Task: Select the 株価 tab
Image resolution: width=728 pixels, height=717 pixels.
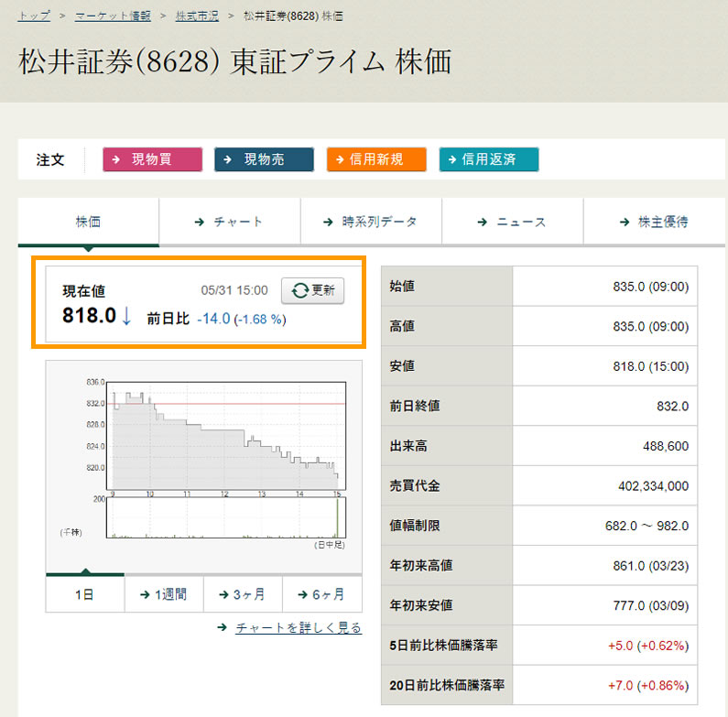Action: tap(88, 222)
